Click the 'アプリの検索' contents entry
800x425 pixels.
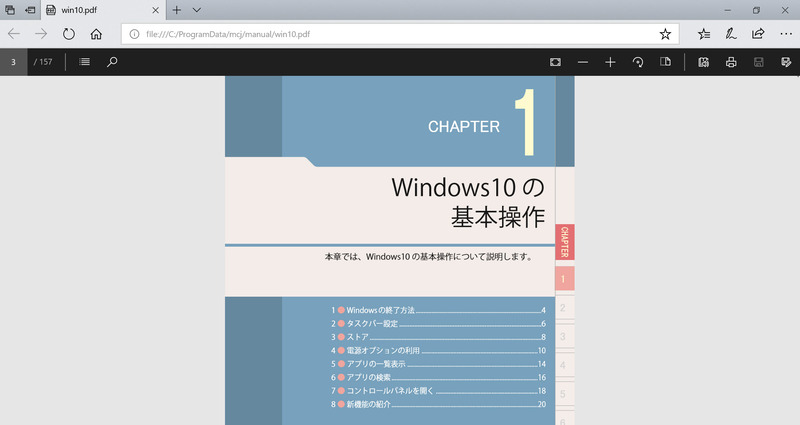pos(438,378)
